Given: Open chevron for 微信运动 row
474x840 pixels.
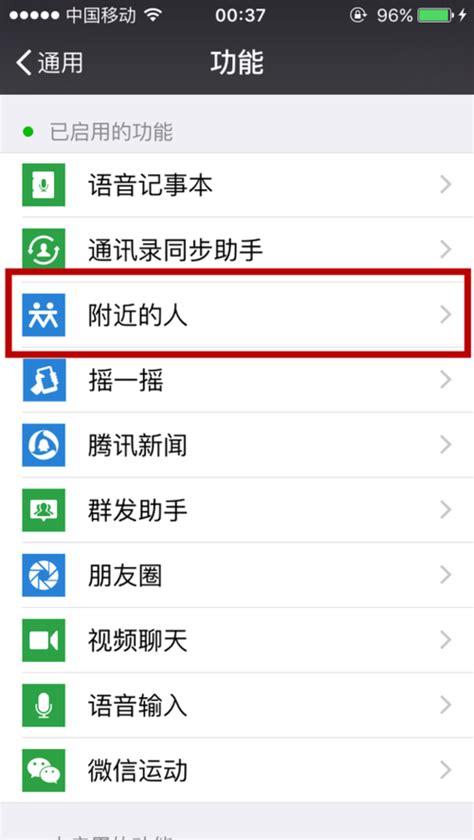Looking at the screenshot, I should (x=446, y=770).
